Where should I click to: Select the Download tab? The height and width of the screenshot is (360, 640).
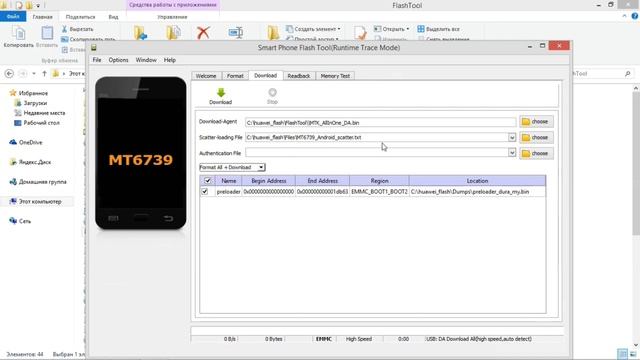[x=266, y=76]
